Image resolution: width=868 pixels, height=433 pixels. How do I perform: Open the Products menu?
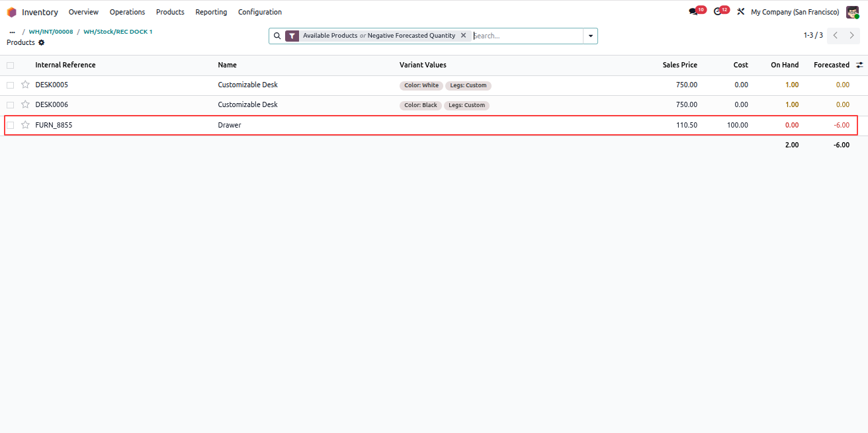[x=170, y=12]
